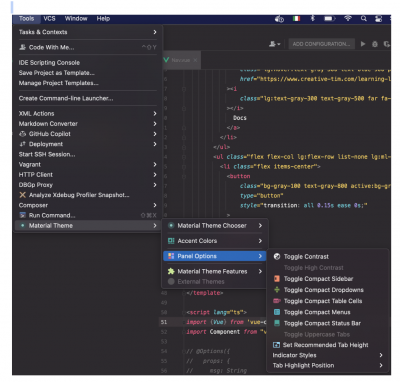Close the Nav.vue editor tab
400x382 pixels.
[x=195, y=60]
